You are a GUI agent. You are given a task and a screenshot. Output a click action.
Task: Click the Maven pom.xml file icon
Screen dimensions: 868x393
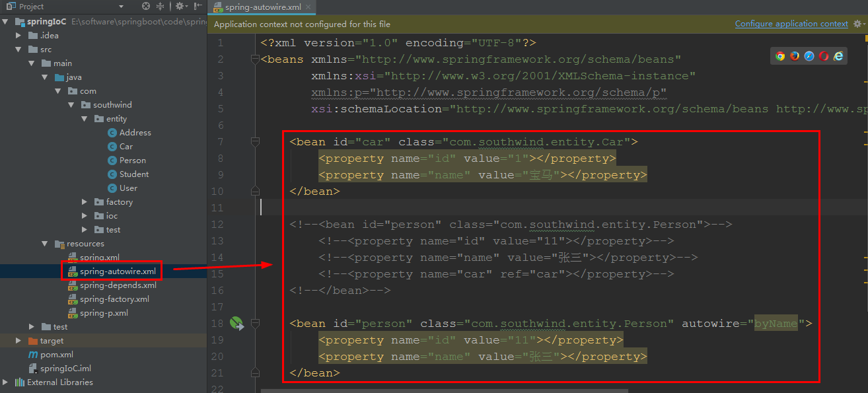(x=33, y=355)
